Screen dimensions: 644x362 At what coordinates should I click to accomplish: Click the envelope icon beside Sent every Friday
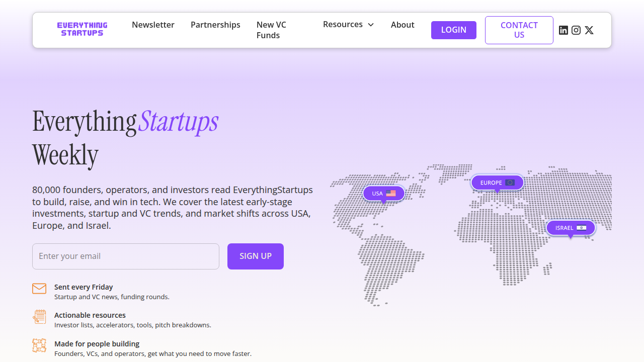tap(39, 289)
